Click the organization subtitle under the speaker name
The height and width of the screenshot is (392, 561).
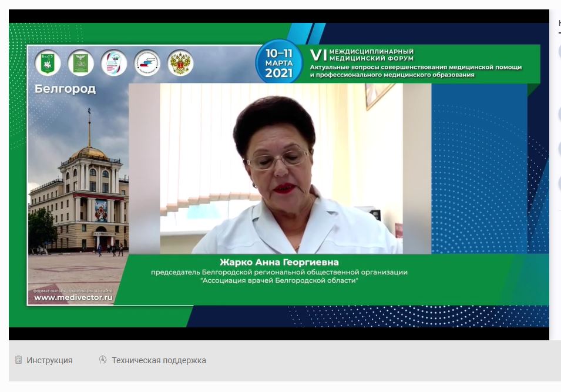coord(279,276)
